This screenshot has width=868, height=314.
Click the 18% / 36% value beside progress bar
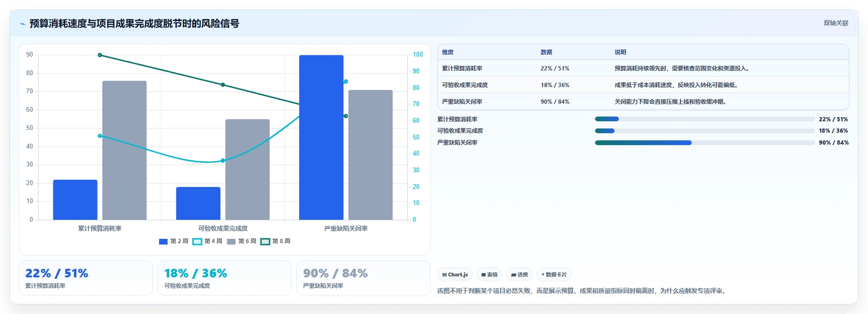pos(833,131)
